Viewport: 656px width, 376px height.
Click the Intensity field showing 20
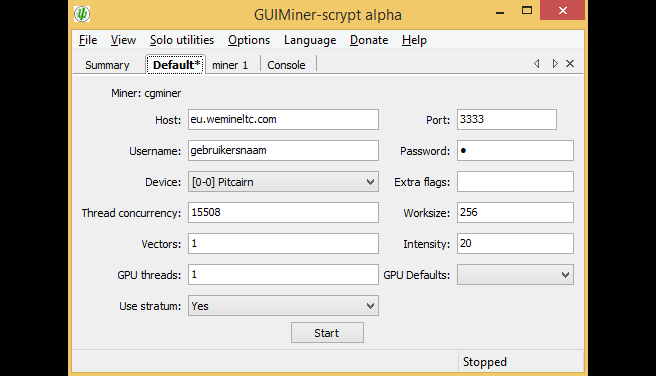[x=515, y=243]
